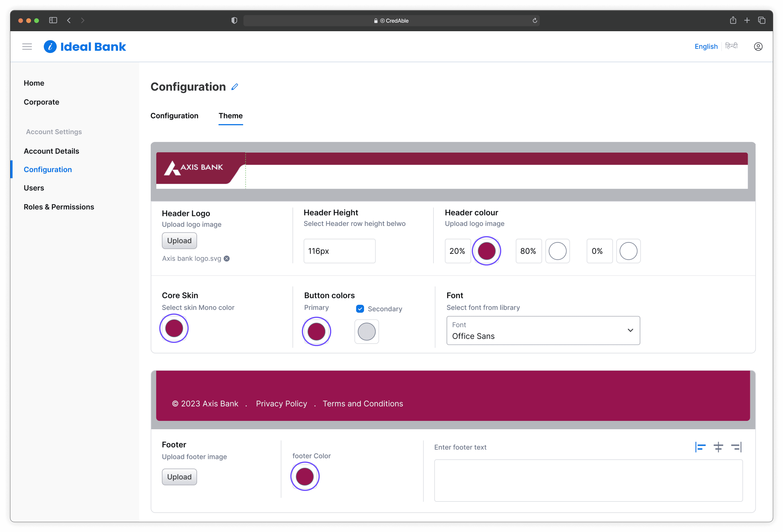Click the pencil edit icon beside Configuration

235,87
